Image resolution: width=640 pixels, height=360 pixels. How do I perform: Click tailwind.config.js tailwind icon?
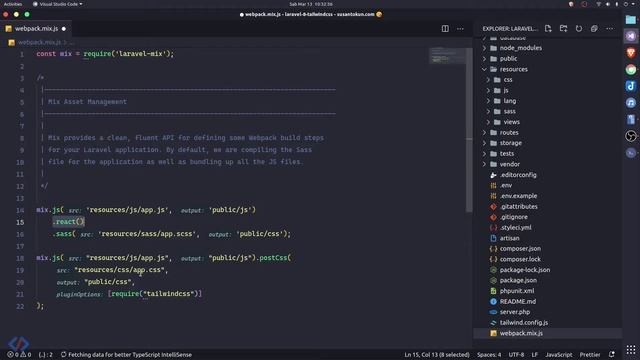click(493, 322)
